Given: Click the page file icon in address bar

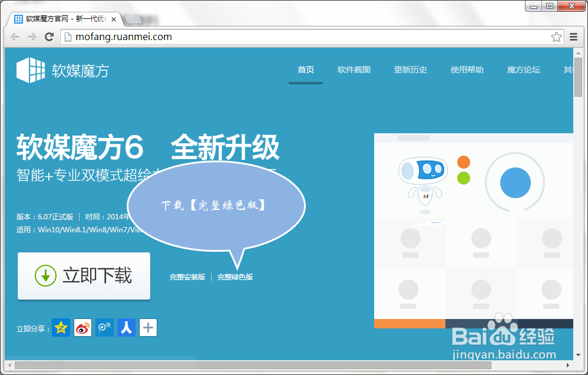Looking at the screenshot, I should click(68, 37).
